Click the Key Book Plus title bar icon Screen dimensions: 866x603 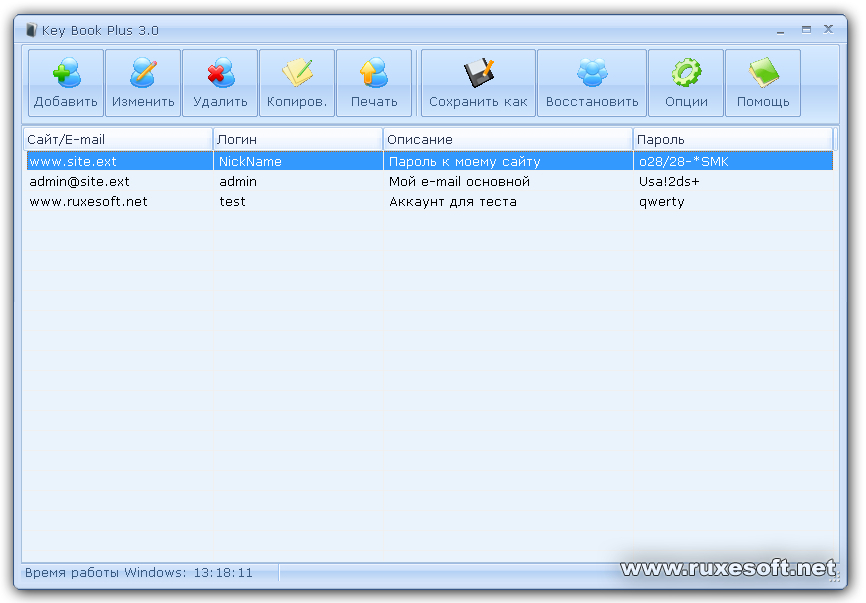(x=30, y=30)
